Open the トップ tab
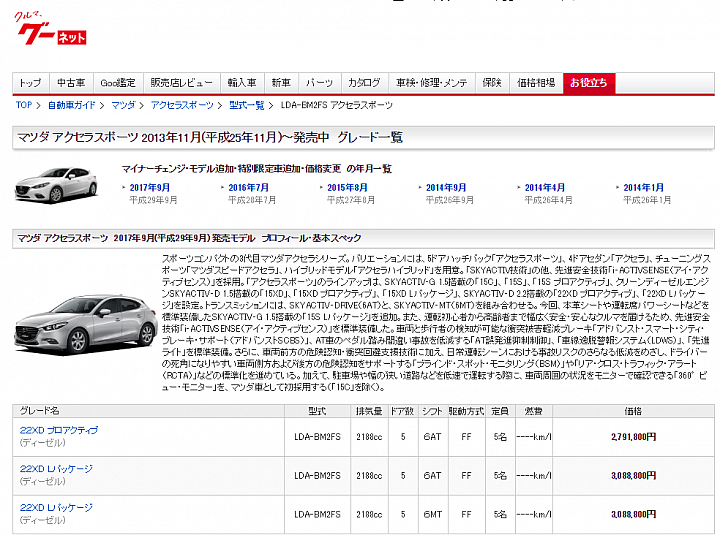The height and width of the screenshot is (535, 720). click(31, 83)
